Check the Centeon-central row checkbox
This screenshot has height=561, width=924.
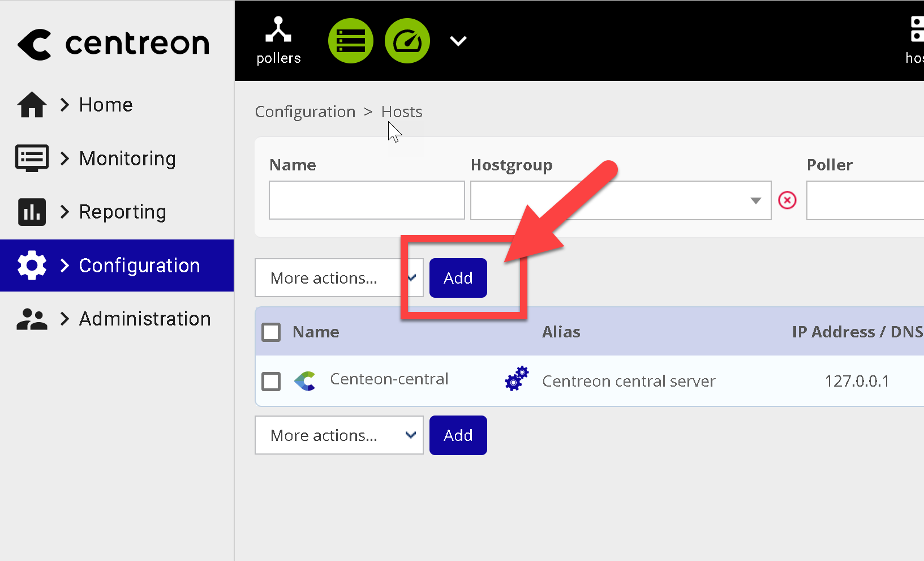pos(271,381)
